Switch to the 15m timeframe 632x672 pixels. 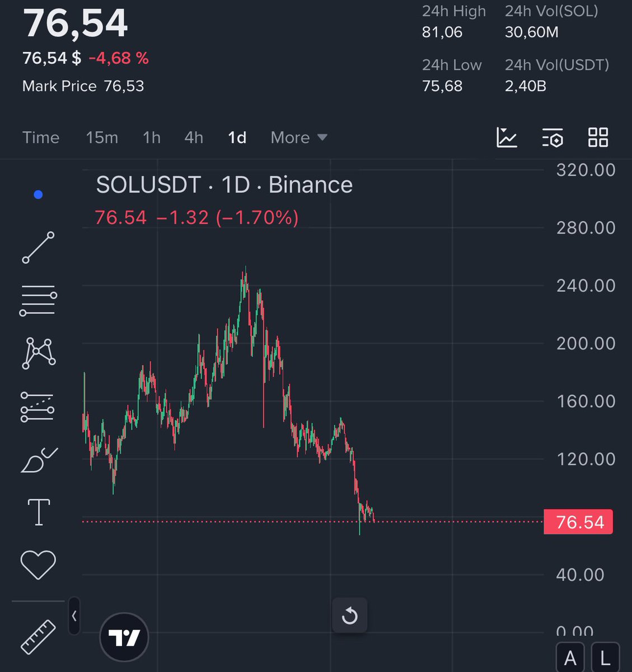[x=102, y=137]
